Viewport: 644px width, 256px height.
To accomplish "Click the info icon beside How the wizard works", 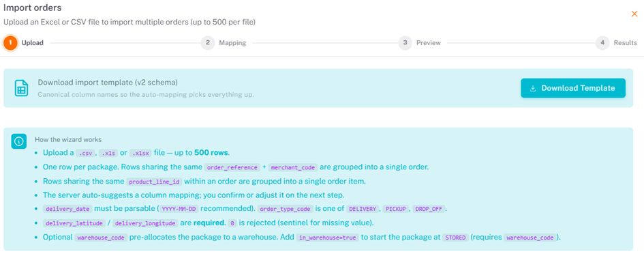I will (18, 141).
